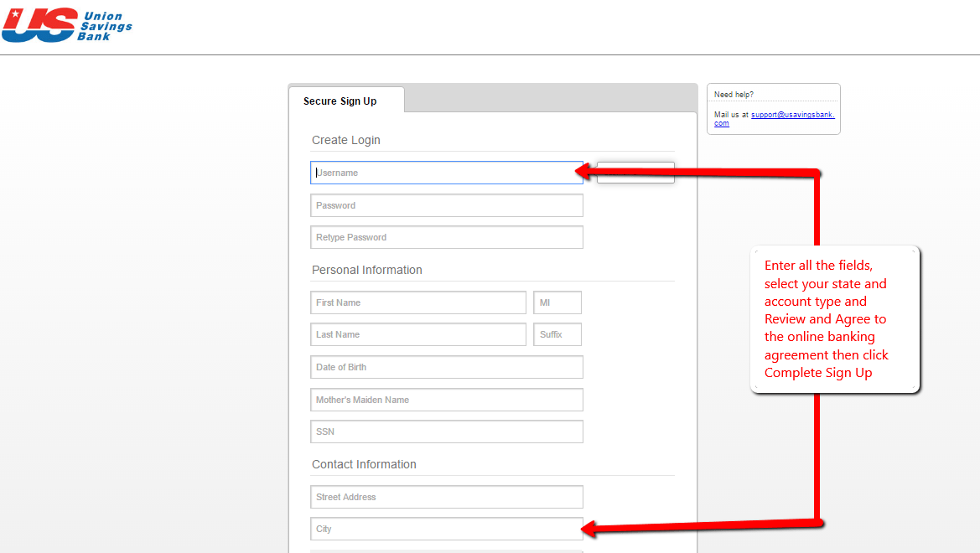Click the Last Name field
This screenshot has width=980, height=553.
(418, 334)
